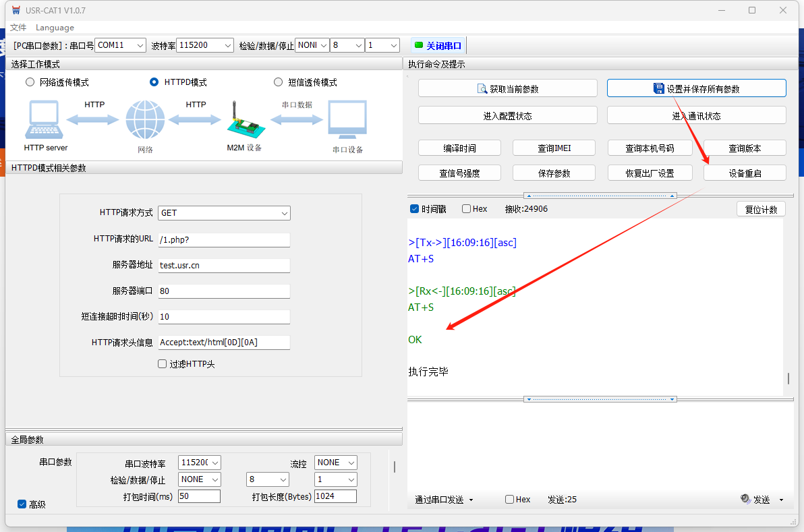This screenshot has width=804, height=532.
Task: Click the HTTP server laptop icon
Action: pyautogui.click(x=45, y=121)
